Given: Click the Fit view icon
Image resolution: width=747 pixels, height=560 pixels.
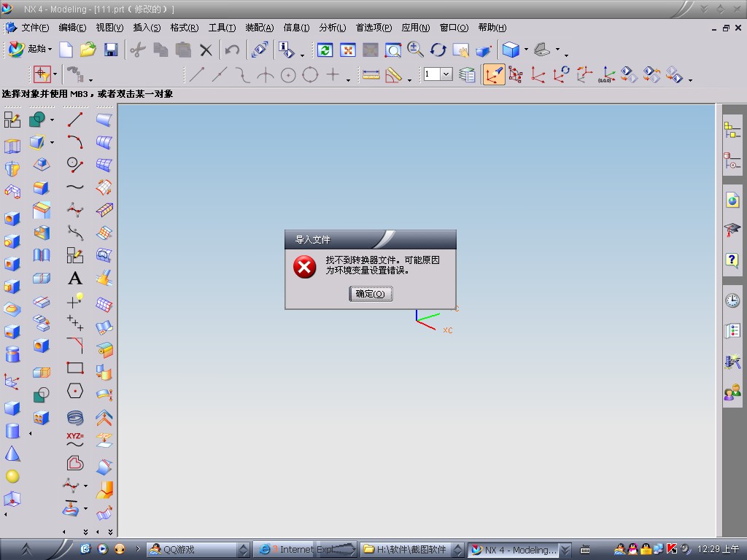Looking at the screenshot, I should [x=348, y=50].
